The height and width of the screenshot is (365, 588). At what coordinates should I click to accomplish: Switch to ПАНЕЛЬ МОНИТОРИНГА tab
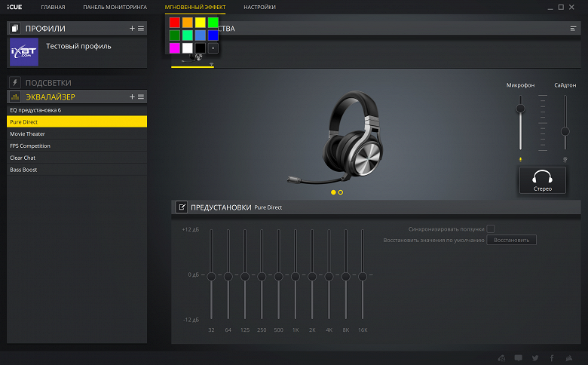(x=115, y=7)
